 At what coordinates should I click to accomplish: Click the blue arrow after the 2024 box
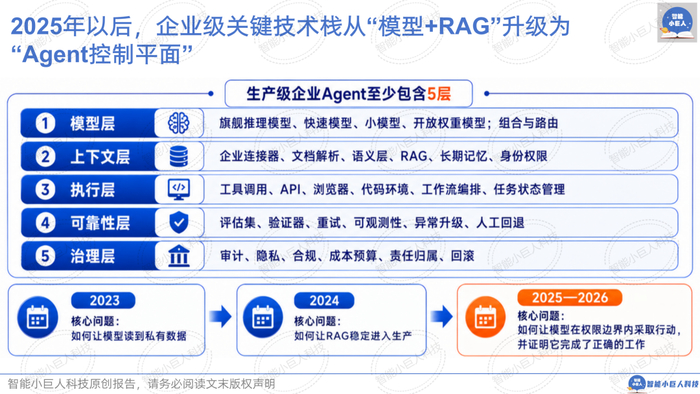441,316
